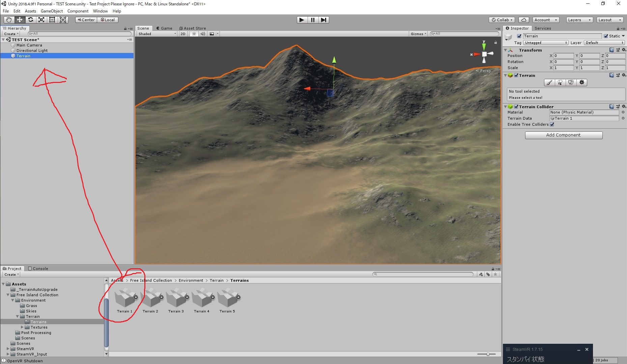The height and width of the screenshot is (364, 627).
Task: Select the Scale tool in the toolbar
Action: coord(41,20)
